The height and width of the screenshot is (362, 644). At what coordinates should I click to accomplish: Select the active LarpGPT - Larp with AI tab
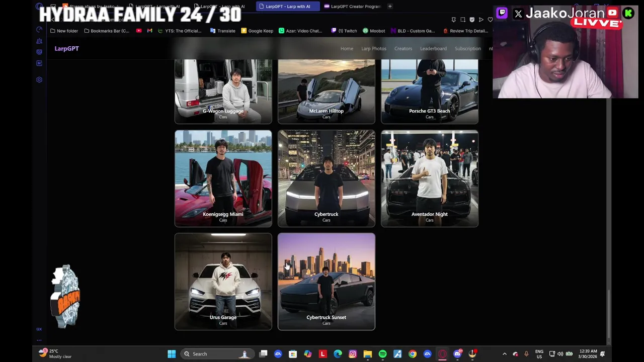(287, 7)
